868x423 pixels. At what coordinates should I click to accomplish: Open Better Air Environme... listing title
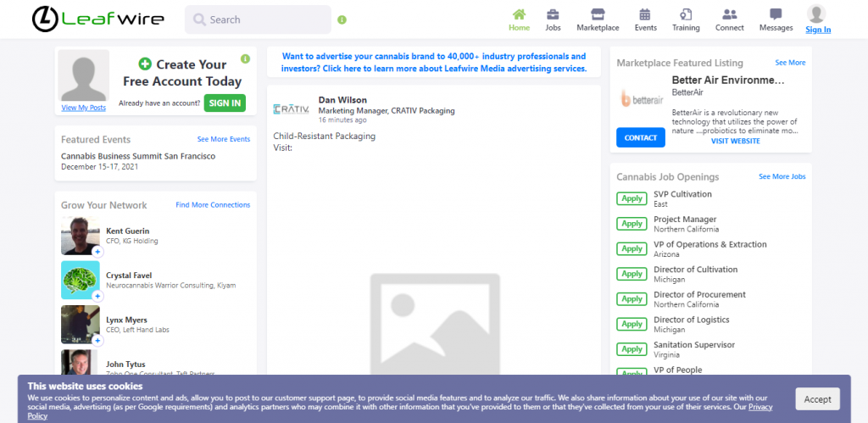[728, 81]
